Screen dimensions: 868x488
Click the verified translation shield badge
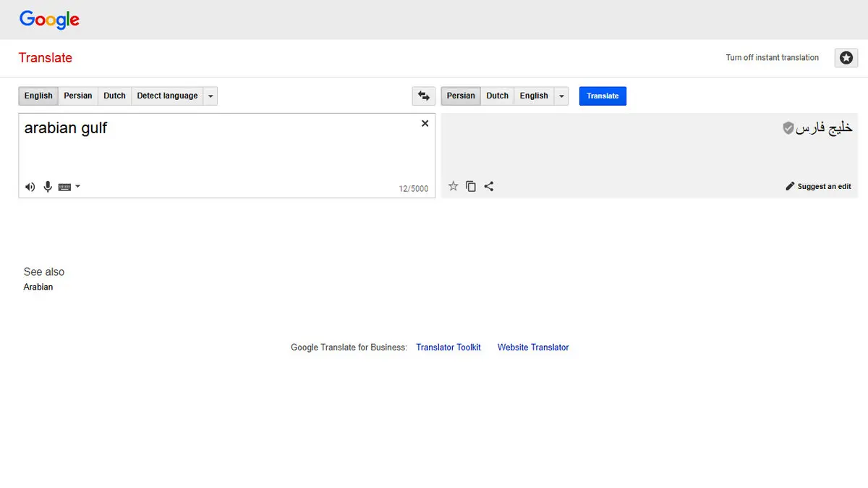pyautogui.click(x=788, y=128)
